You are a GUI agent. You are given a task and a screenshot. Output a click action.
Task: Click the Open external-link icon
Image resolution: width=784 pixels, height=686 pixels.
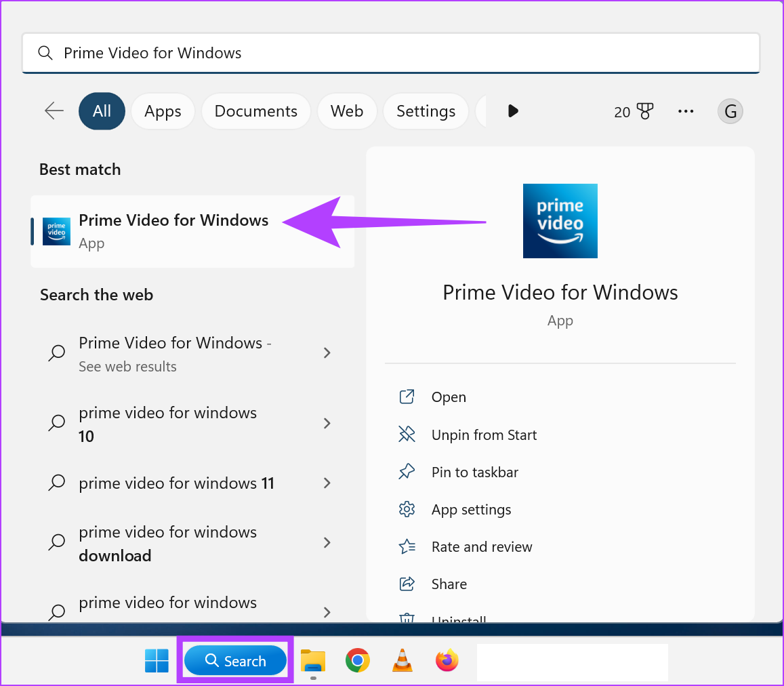pyautogui.click(x=407, y=397)
